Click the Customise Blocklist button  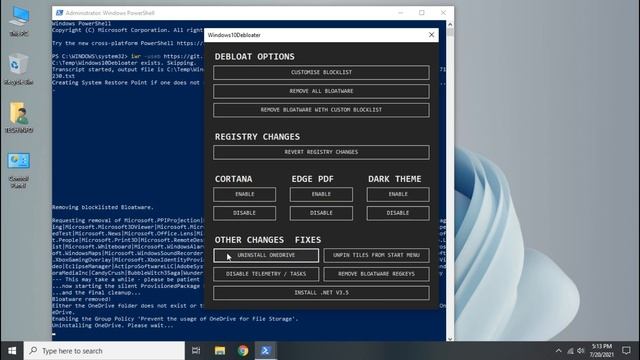tap(321, 72)
